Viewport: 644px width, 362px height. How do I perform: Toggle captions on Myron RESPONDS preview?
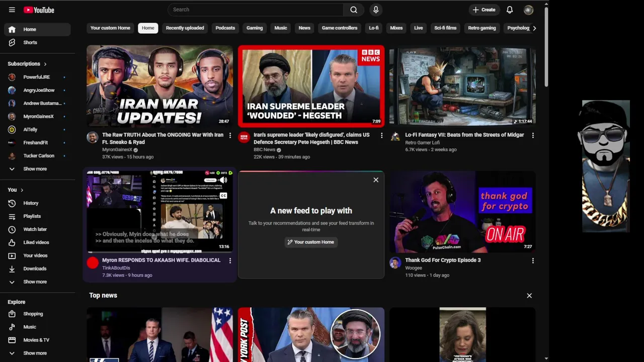223,196
